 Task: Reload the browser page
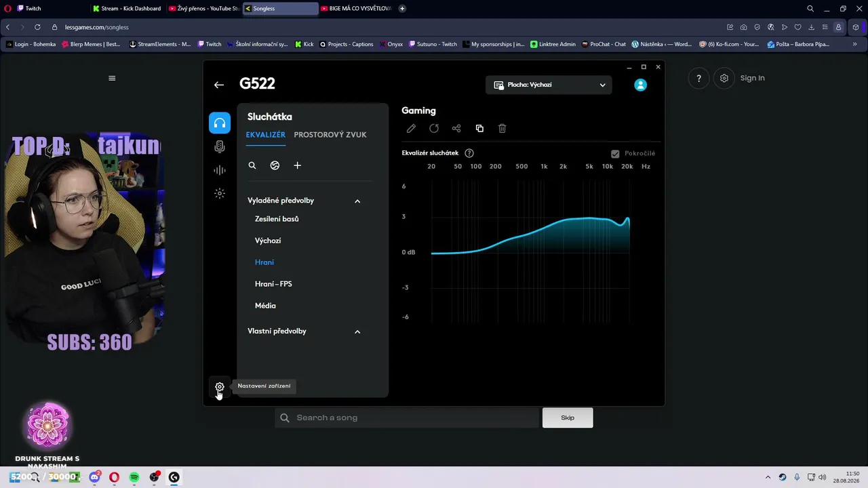[37, 27]
